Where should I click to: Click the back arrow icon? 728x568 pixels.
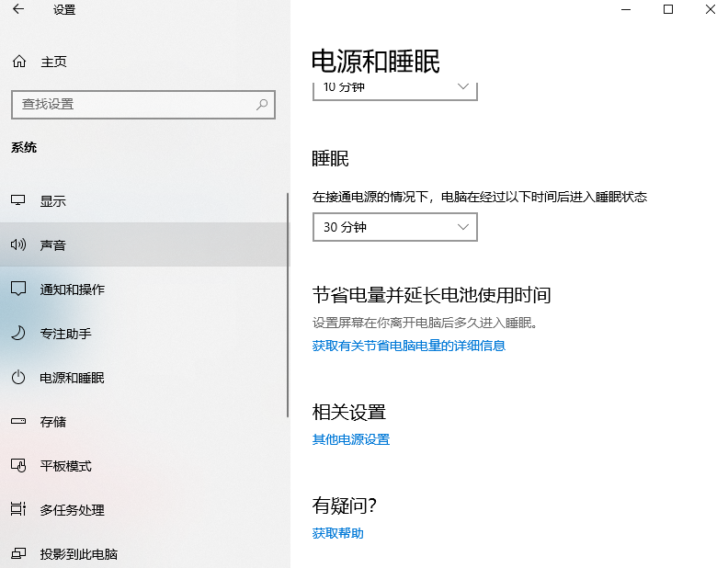coord(18,10)
